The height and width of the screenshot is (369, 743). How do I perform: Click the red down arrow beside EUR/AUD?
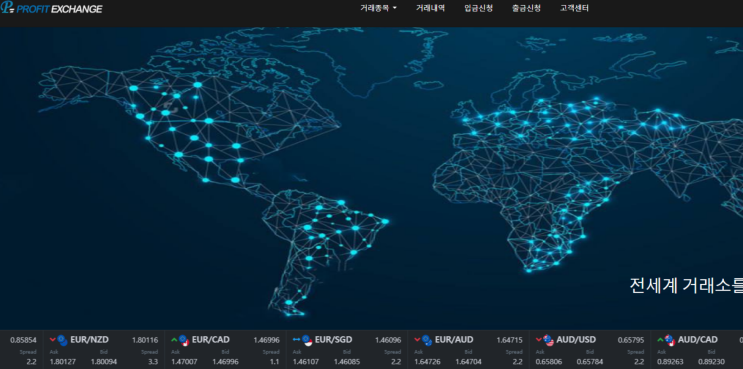pyautogui.click(x=417, y=339)
